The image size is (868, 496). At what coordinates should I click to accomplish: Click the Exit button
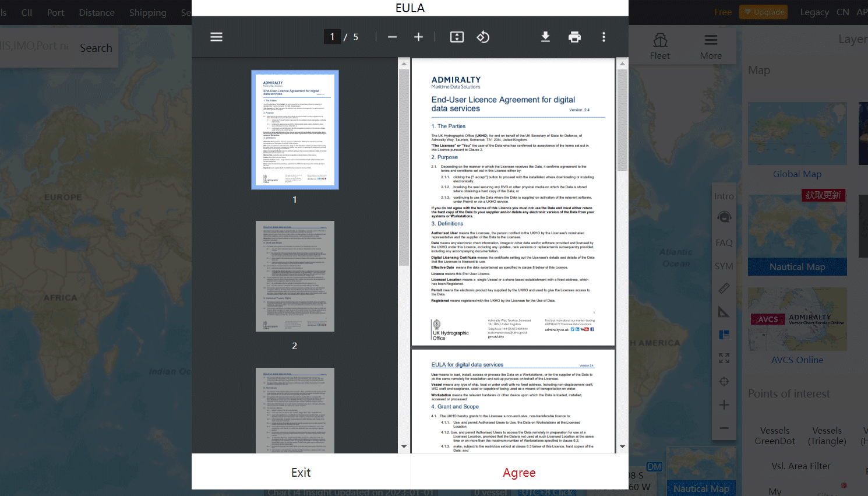[301, 472]
